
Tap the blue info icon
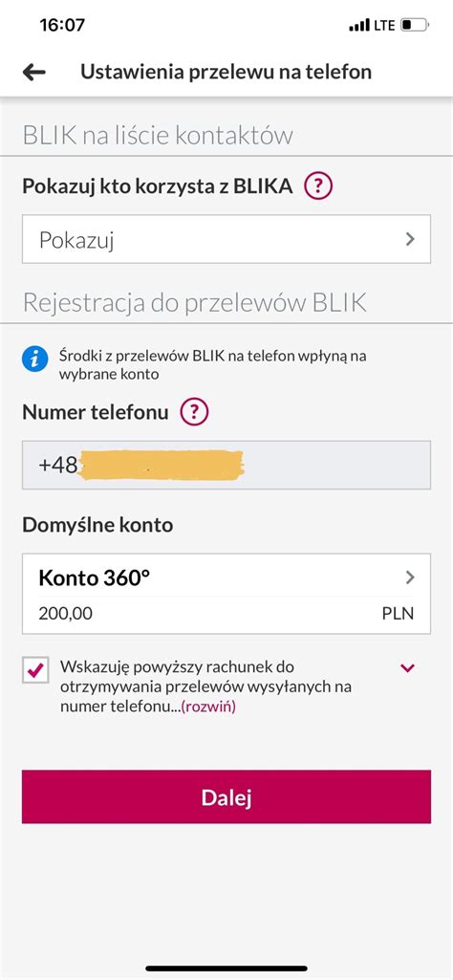coord(35,359)
